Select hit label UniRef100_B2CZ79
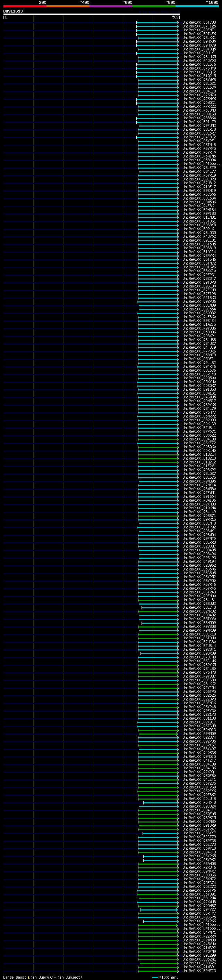The height and width of the screenshot is (980, 222). pyautogui.click(x=199, y=836)
